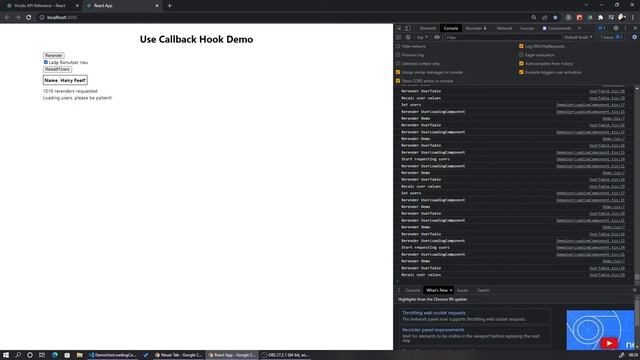
Task: Activate the DevTools inspect element picker
Action: [x=399, y=28]
